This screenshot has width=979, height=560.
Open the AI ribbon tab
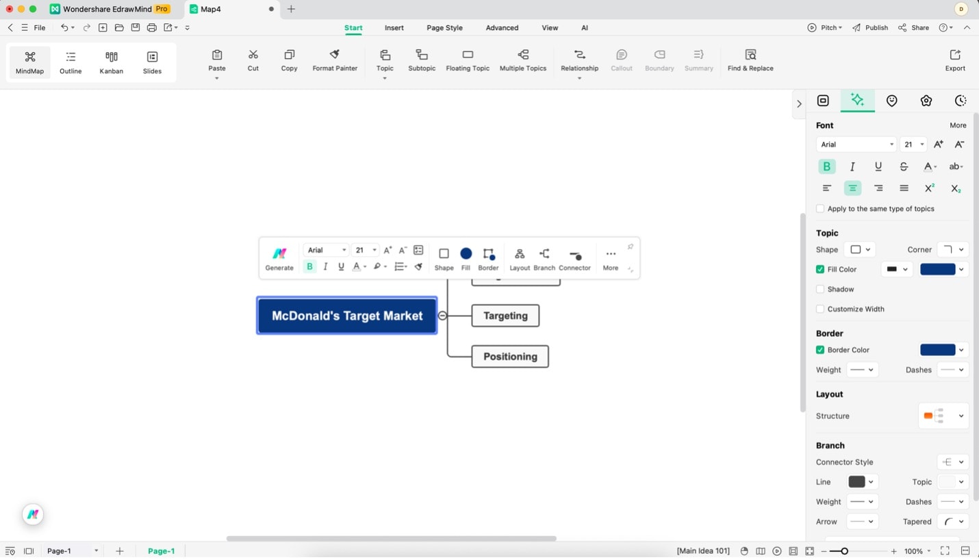tap(585, 28)
